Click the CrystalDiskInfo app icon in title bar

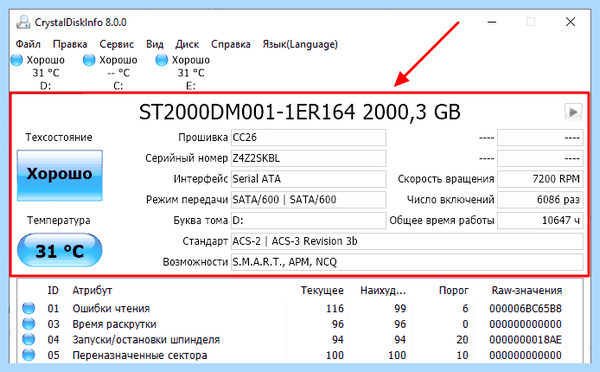tap(23, 22)
